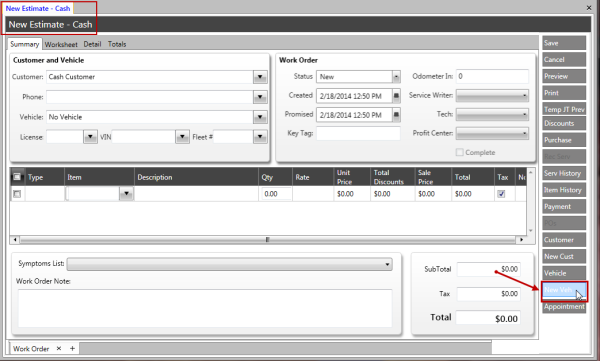Click the Work Order Note text area
Image resolution: width=600 pixels, height=361 pixels.
205,308
